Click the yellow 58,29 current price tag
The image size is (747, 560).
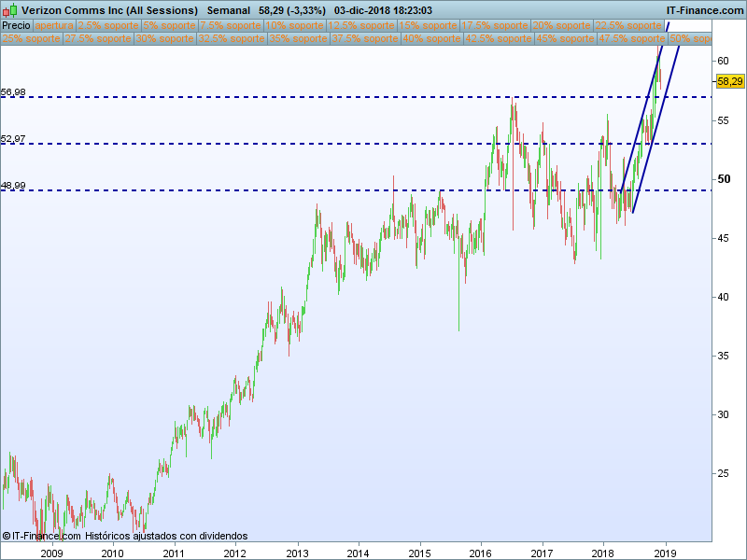pyautogui.click(x=730, y=81)
